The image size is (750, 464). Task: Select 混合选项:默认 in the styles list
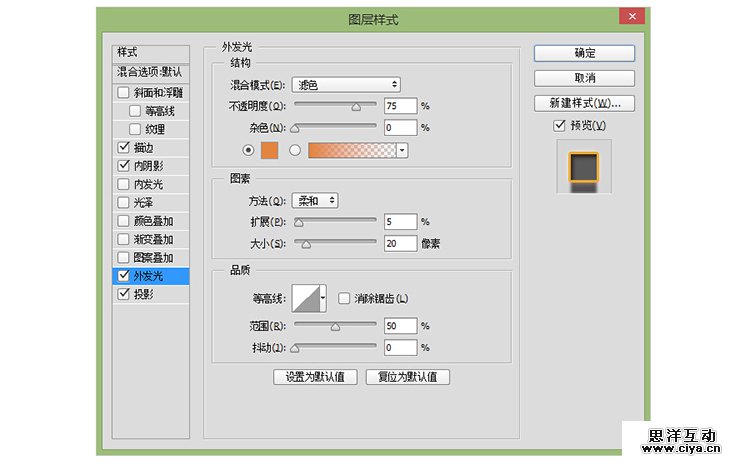(150, 72)
